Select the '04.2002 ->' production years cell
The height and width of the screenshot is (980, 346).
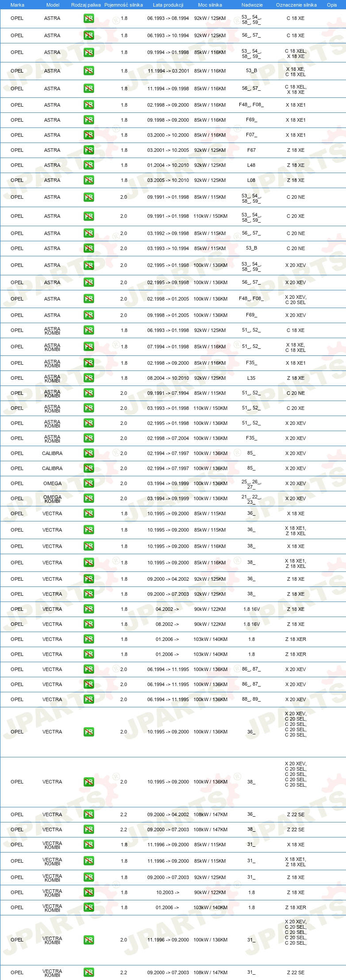click(167, 609)
